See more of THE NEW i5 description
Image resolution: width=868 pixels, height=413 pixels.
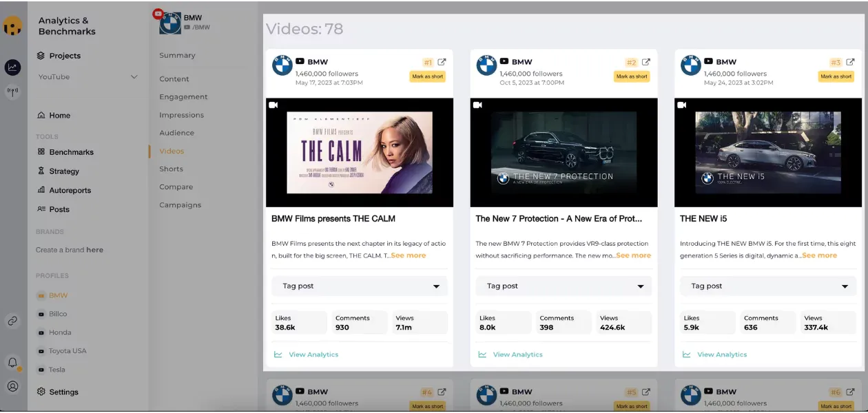click(819, 255)
